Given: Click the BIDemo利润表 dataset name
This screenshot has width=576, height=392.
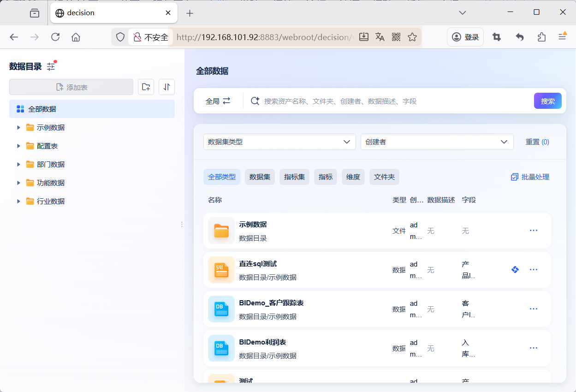Looking at the screenshot, I should [x=262, y=342].
